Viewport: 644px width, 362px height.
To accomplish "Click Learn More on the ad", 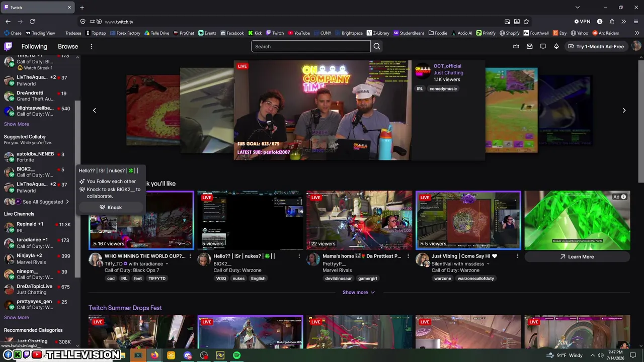I will point(577,257).
